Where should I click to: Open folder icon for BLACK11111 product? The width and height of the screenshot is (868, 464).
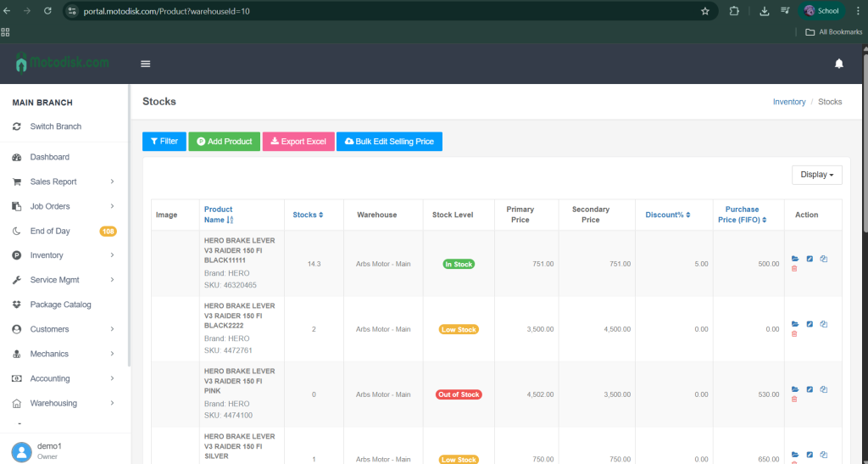[794, 259]
